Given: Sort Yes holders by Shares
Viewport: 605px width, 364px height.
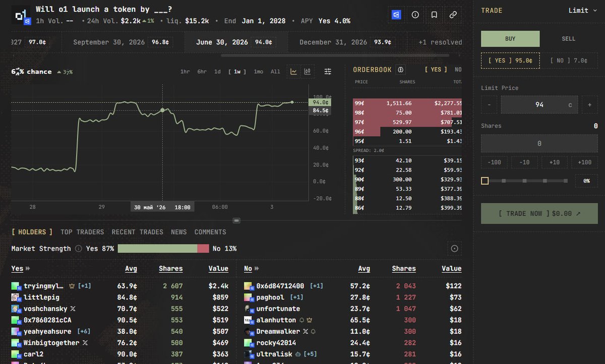Looking at the screenshot, I should pos(170,269).
